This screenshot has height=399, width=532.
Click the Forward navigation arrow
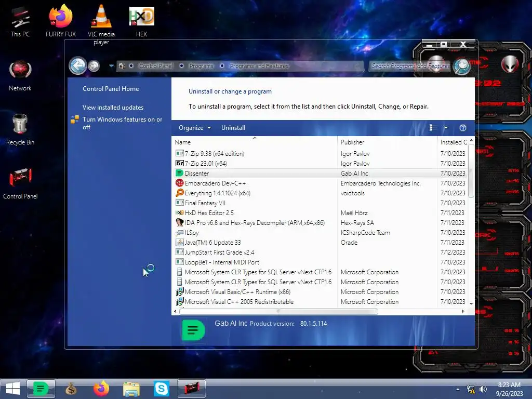[x=94, y=66]
